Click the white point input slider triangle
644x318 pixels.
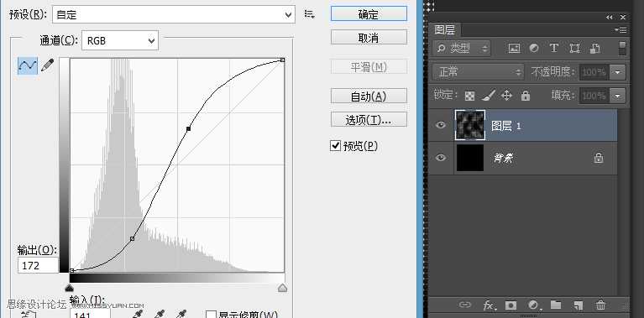click(x=282, y=288)
